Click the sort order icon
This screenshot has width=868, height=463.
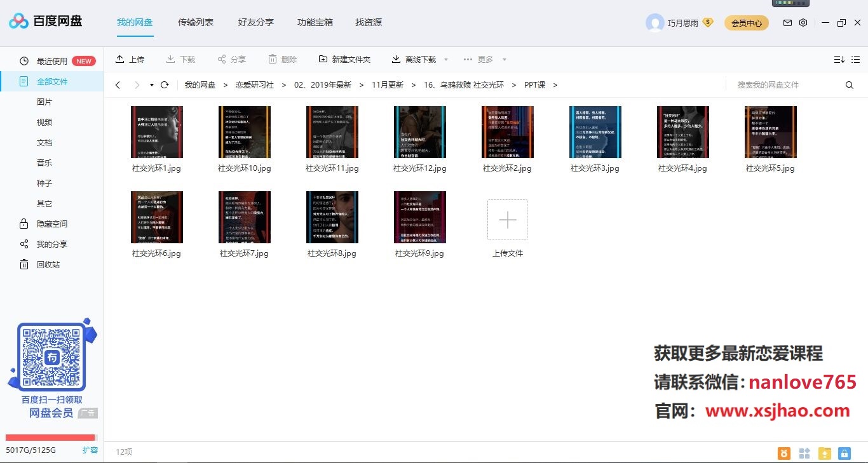click(x=839, y=59)
